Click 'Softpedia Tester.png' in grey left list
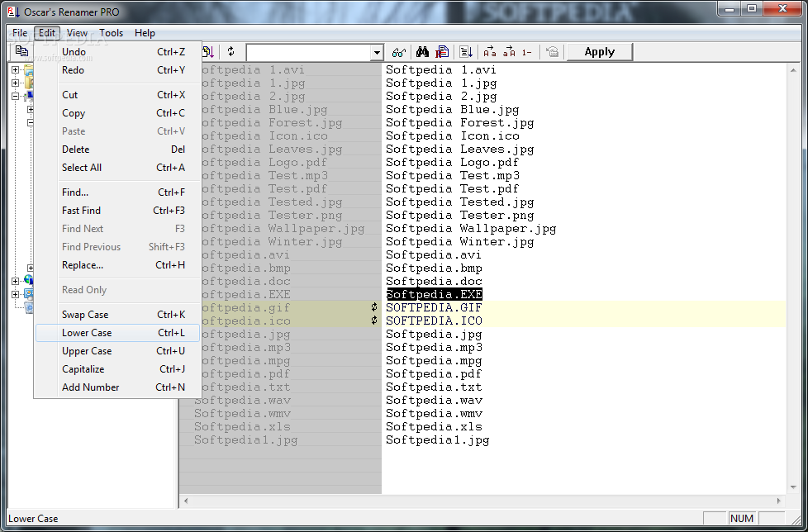This screenshot has height=532, width=808. [270, 215]
